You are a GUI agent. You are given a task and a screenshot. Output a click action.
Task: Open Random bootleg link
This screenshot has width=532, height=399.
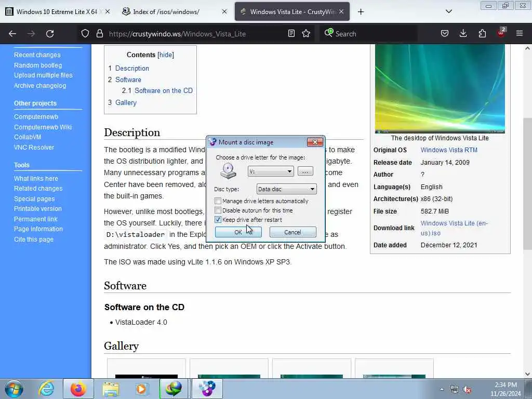pos(38,65)
